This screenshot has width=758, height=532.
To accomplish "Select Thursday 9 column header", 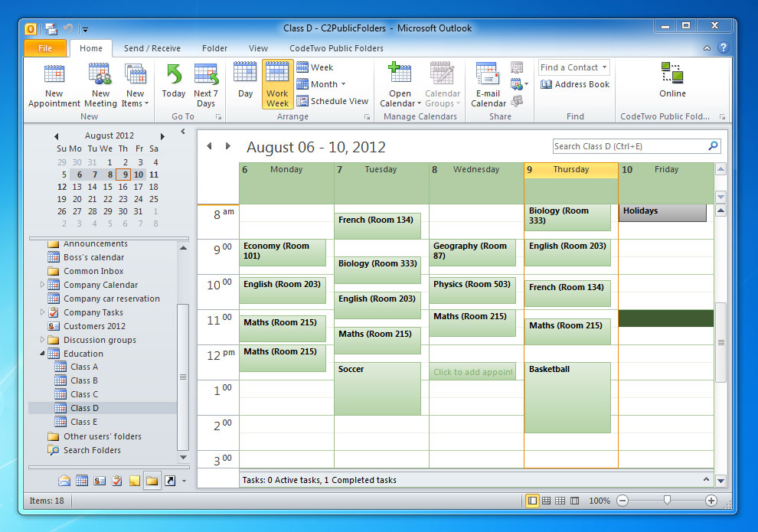I will (x=571, y=170).
